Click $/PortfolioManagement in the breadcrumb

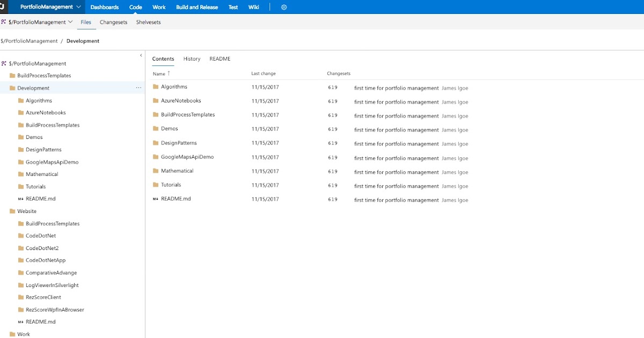[x=30, y=40]
